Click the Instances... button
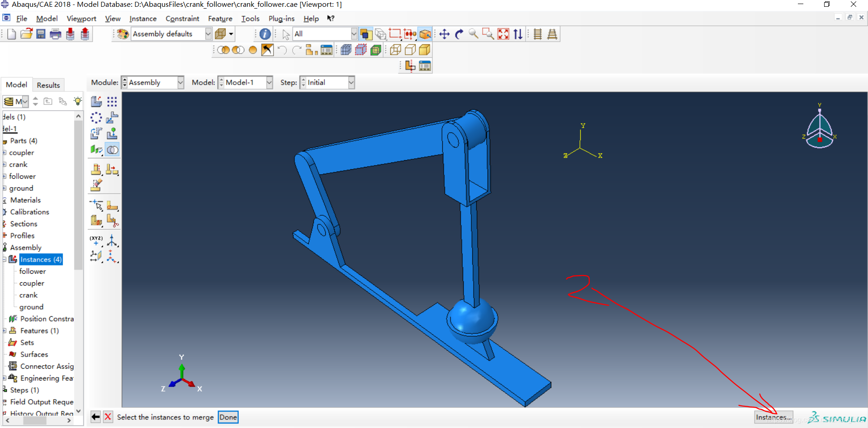Viewport: 868px width, 428px height. tap(773, 417)
